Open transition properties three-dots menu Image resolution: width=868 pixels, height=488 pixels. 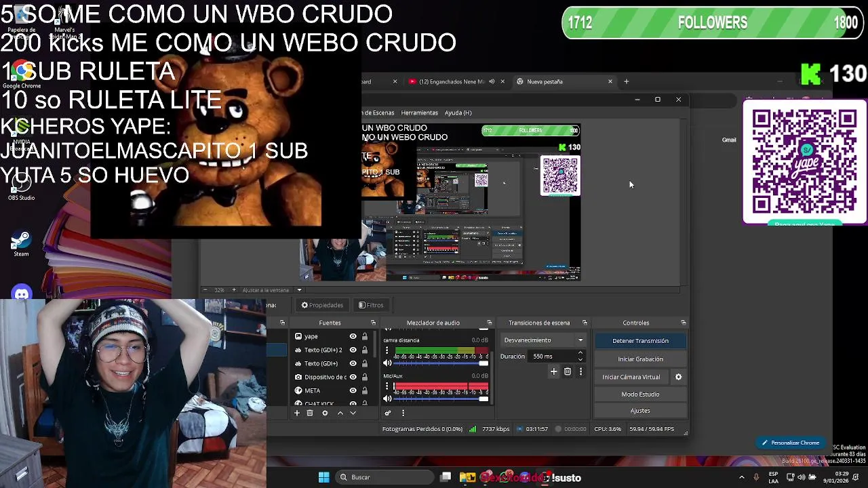click(x=580, y=371)
